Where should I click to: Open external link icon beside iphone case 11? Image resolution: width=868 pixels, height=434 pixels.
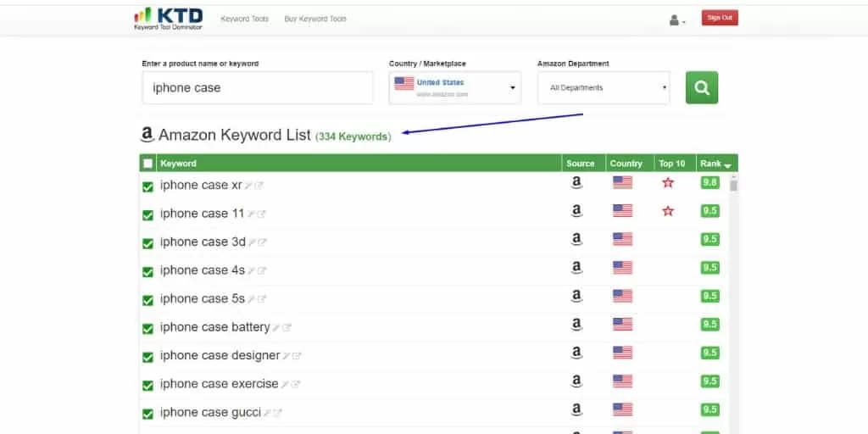261,214
